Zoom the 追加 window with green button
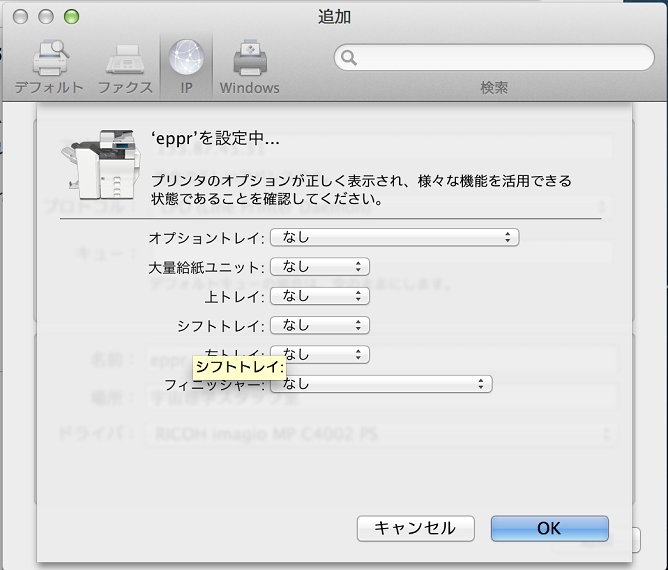 tap(70, 17)
